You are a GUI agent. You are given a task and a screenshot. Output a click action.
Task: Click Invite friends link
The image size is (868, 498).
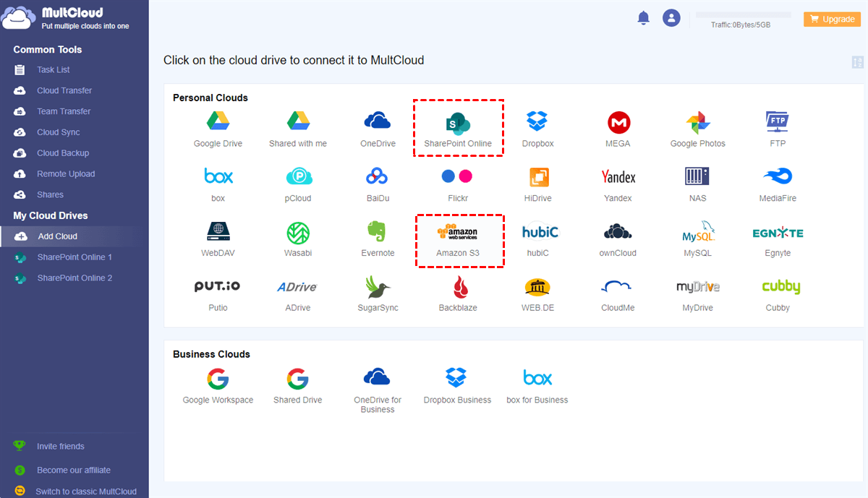(61, 447)
